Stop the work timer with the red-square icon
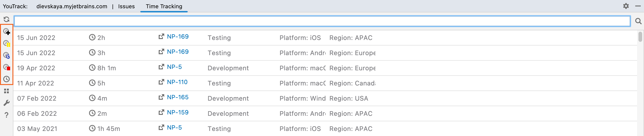Viewport: 644px width, 136px height. pos(6,67)
